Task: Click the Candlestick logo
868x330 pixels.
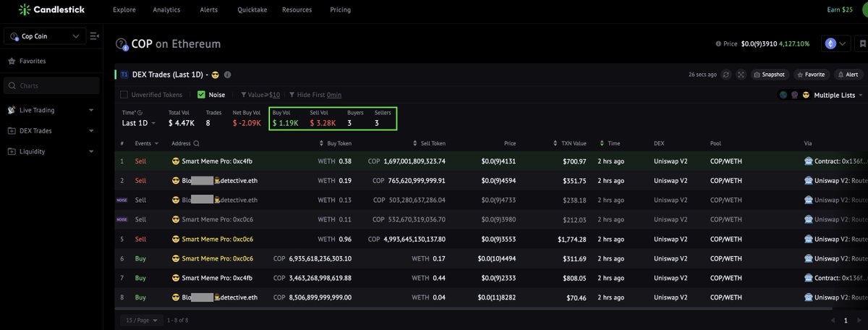Action: pyautogui.click(x=51, y=9)
